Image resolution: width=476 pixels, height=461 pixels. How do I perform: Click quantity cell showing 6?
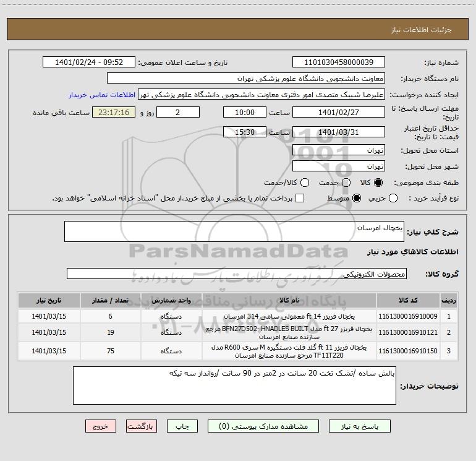[110, 316]
